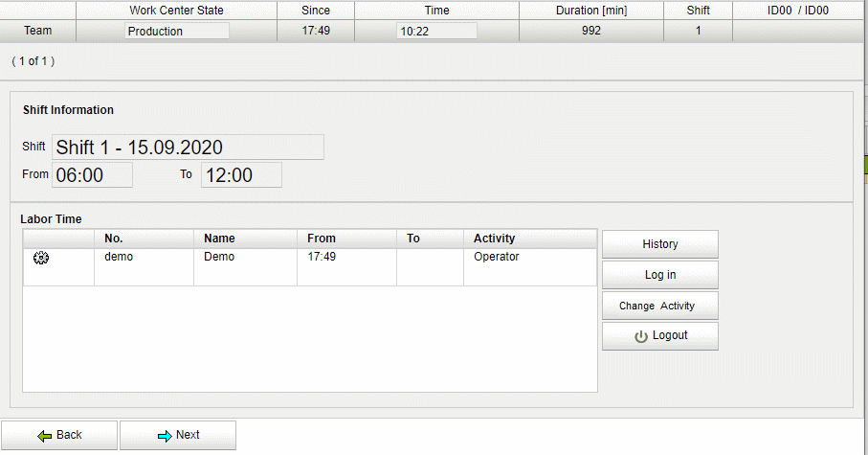Click the Since column header

(x=316, y=10)
